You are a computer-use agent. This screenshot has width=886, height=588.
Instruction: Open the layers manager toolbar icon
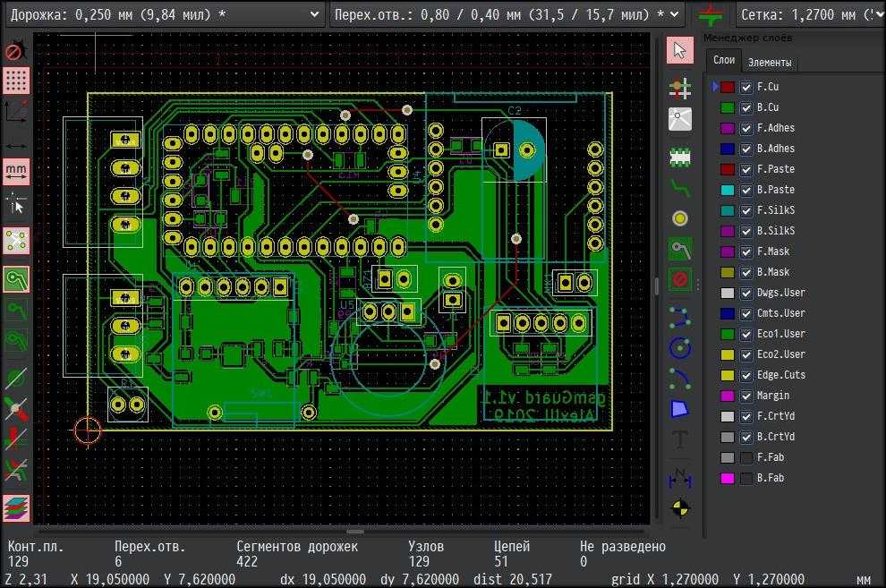coord(16,508)
